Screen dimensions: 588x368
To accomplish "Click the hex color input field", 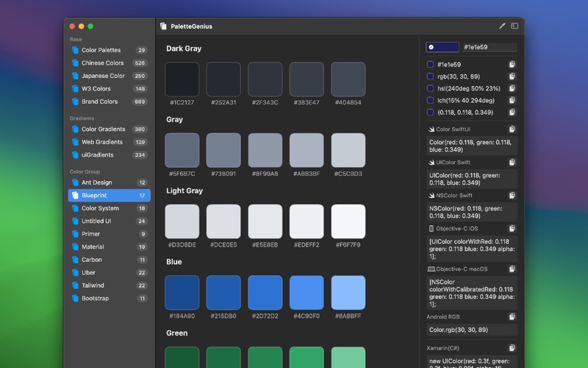I will (x=489, y=47).
